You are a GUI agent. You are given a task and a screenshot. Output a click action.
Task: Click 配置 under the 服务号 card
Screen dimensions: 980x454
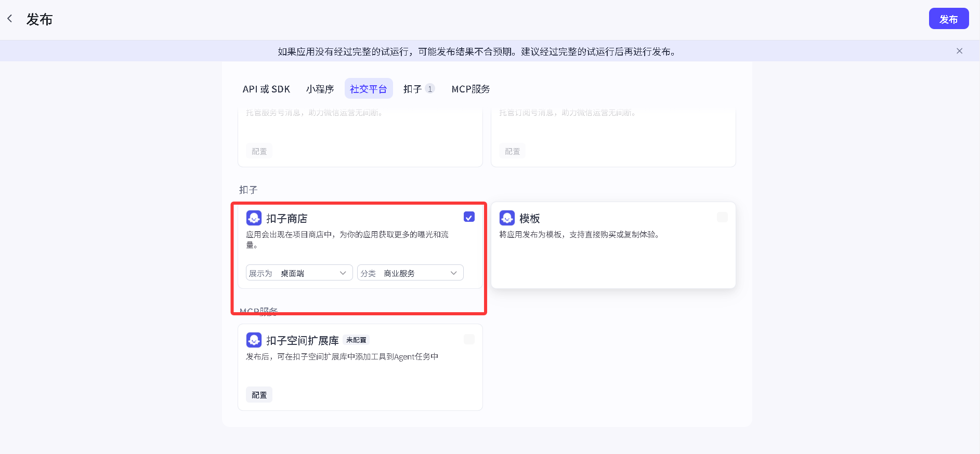tap(259, 151)
